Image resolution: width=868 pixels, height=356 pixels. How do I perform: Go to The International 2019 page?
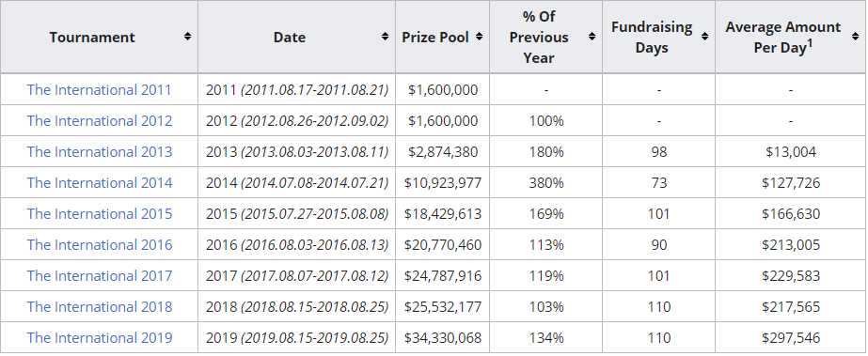(100, 337)
